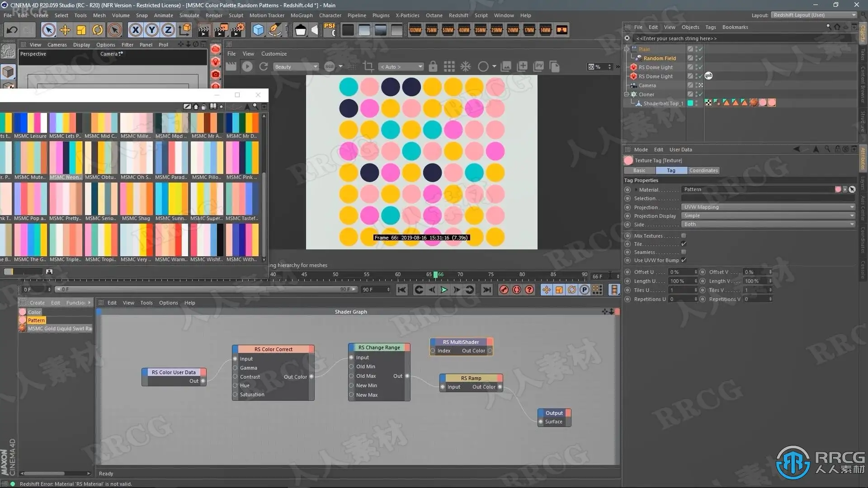
Task: Select the MSMC Neon palette thumbnail
Action: (x=66, y=158)
